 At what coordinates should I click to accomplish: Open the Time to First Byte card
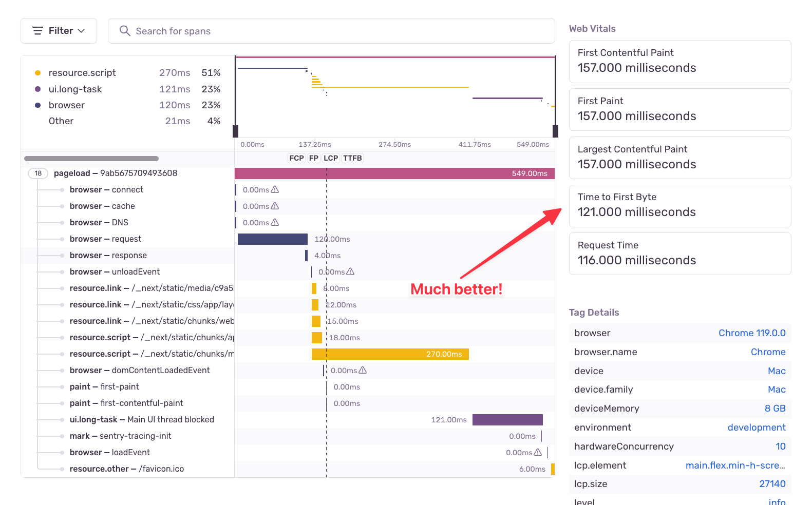tap(680, 206)
